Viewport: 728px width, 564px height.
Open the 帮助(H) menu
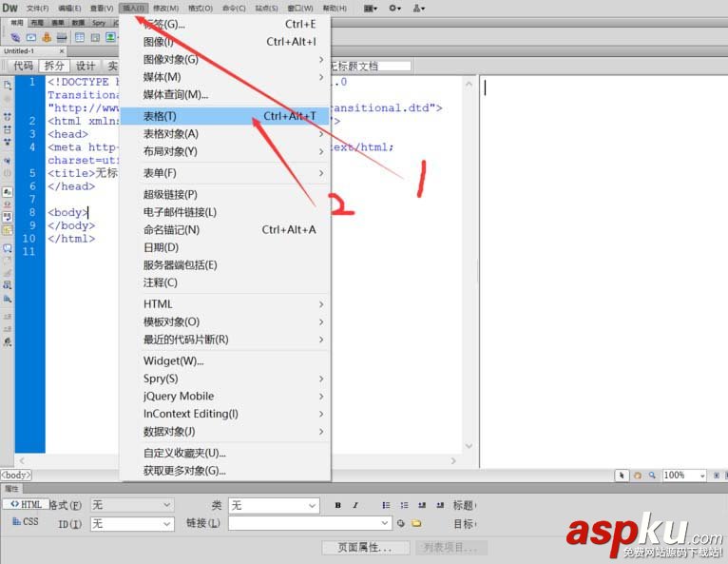pos(335,8)
